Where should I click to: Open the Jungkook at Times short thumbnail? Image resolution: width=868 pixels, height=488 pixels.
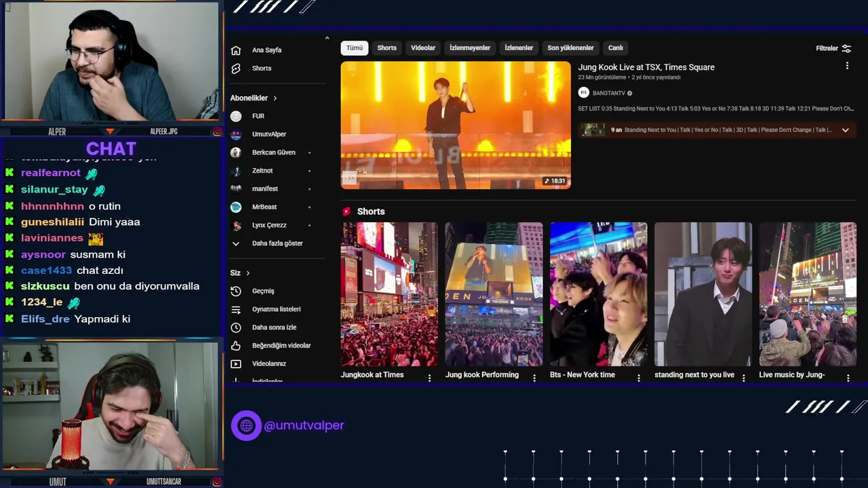click(389, 294)
